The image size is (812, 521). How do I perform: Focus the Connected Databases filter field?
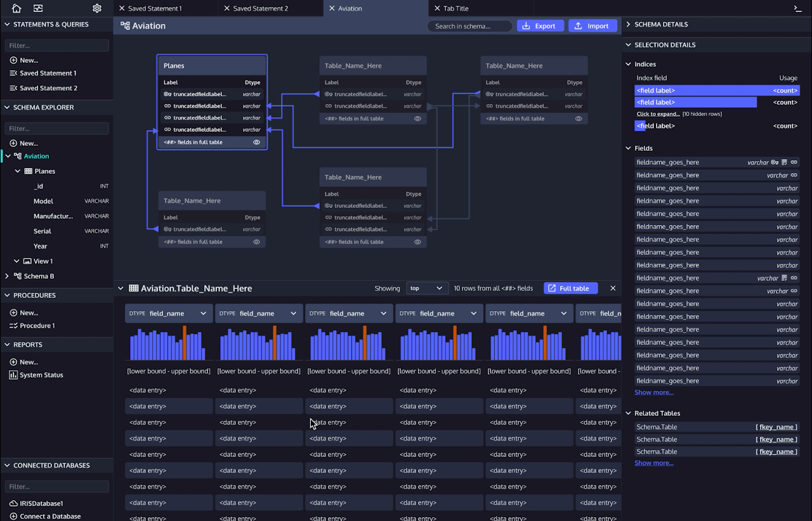tap(57, 487)
